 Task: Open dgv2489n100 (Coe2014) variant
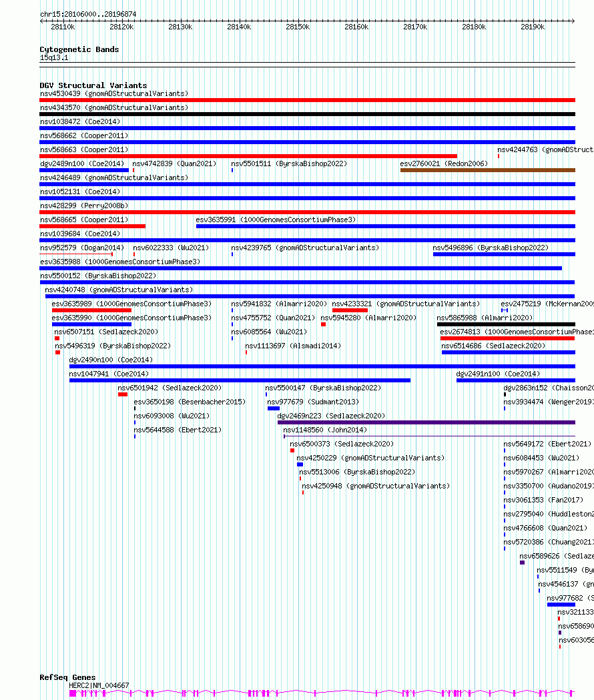coord(82,164)
